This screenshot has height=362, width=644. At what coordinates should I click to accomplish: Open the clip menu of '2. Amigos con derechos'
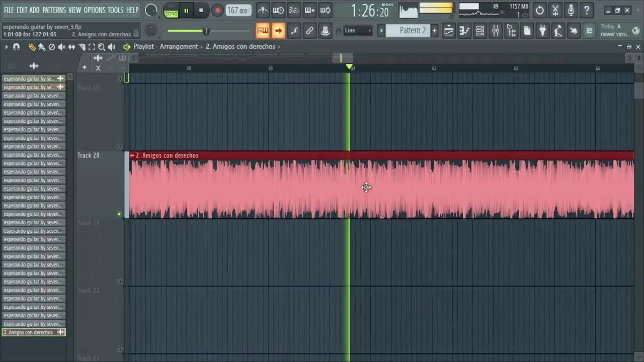click(x=132, y=155)
